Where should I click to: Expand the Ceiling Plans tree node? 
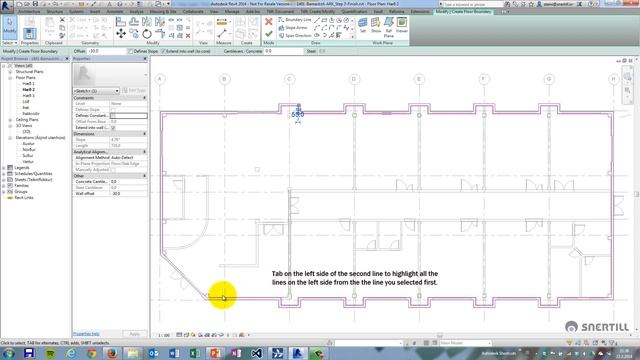pyautogui.click(x=10, y=120)
